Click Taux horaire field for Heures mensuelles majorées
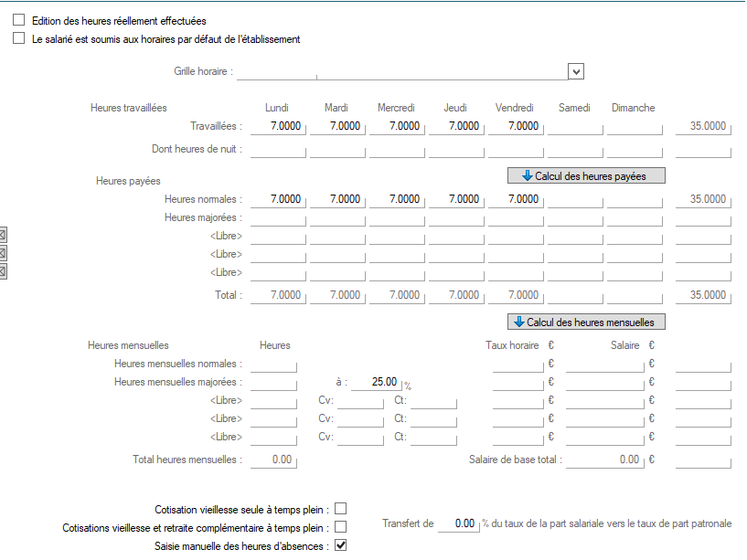747x560 pixels. pos(518,382)
